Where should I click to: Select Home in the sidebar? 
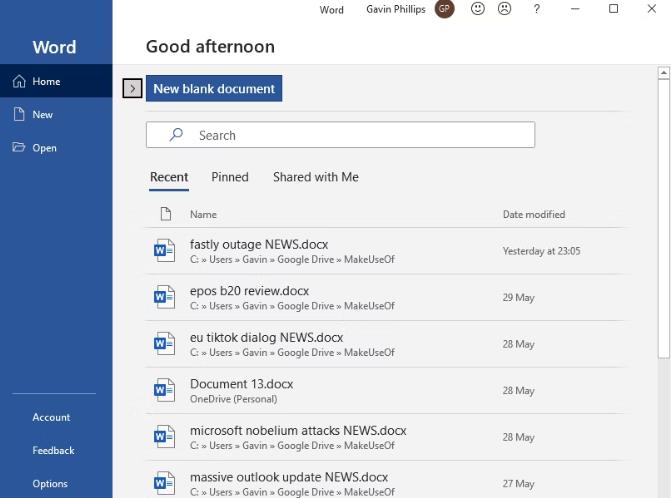click(x=56, y=81)
